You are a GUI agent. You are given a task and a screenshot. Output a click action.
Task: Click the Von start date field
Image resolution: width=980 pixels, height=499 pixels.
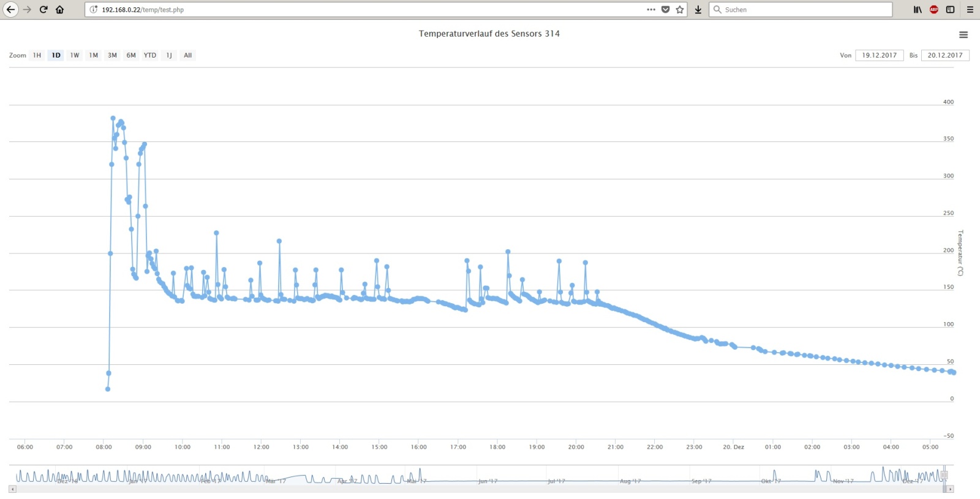(879, 55)
